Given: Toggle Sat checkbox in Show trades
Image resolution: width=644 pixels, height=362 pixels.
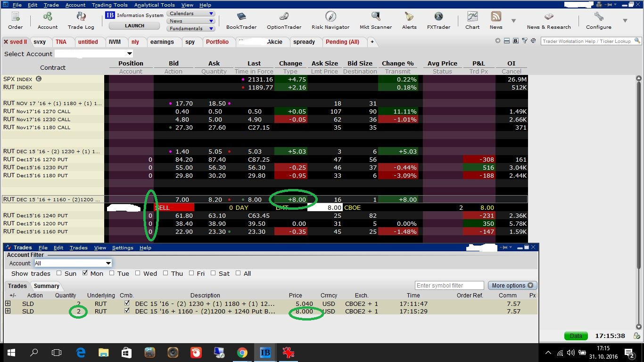Looking at the screenshot, I should pos(213,273).
